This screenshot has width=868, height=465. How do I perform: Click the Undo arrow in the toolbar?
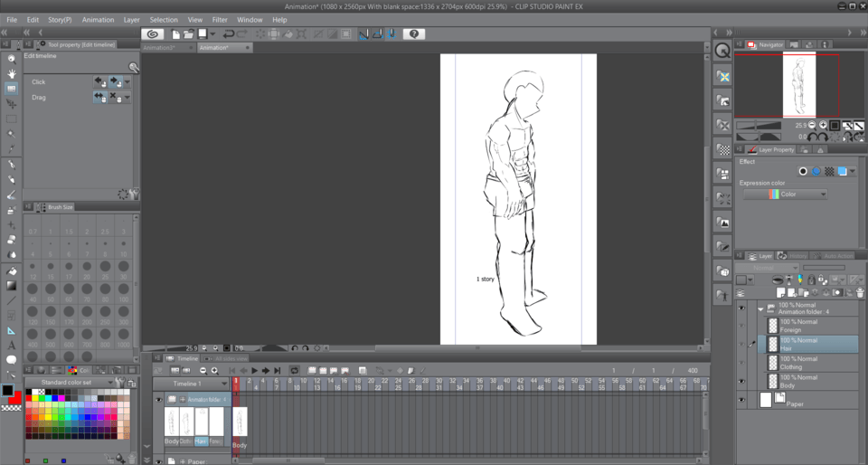click(x=229, y=34)
